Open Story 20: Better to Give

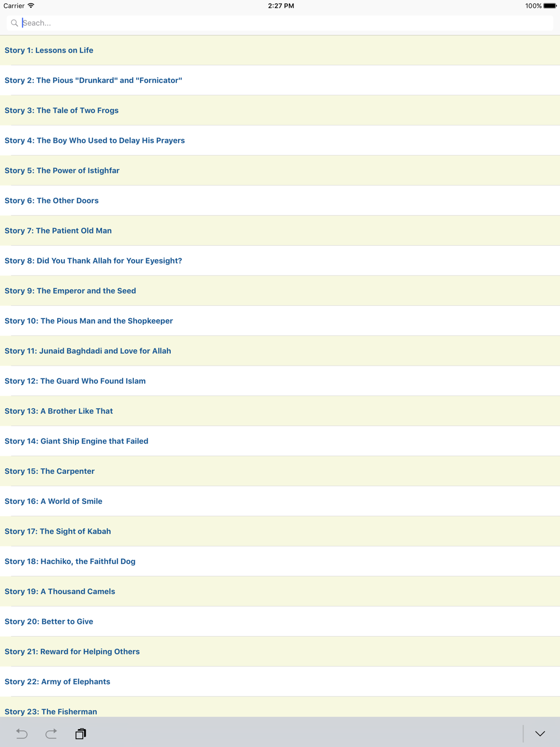[280, 622]
